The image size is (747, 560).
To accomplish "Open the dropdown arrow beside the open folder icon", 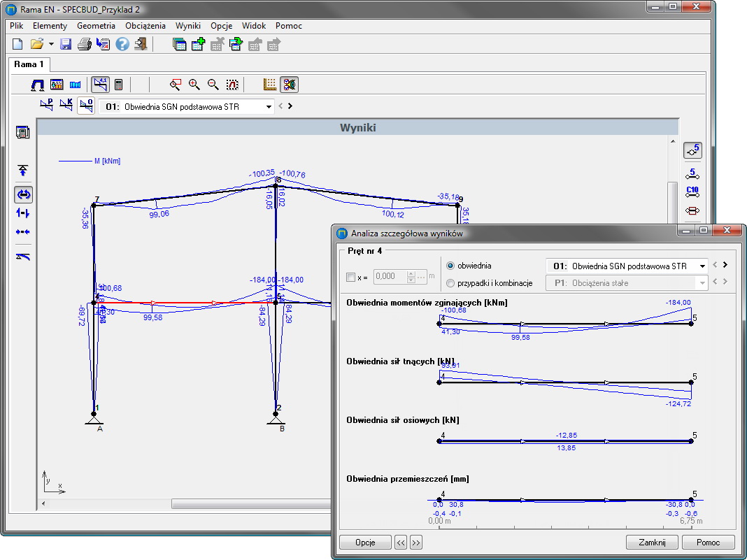I will (51, 44).
